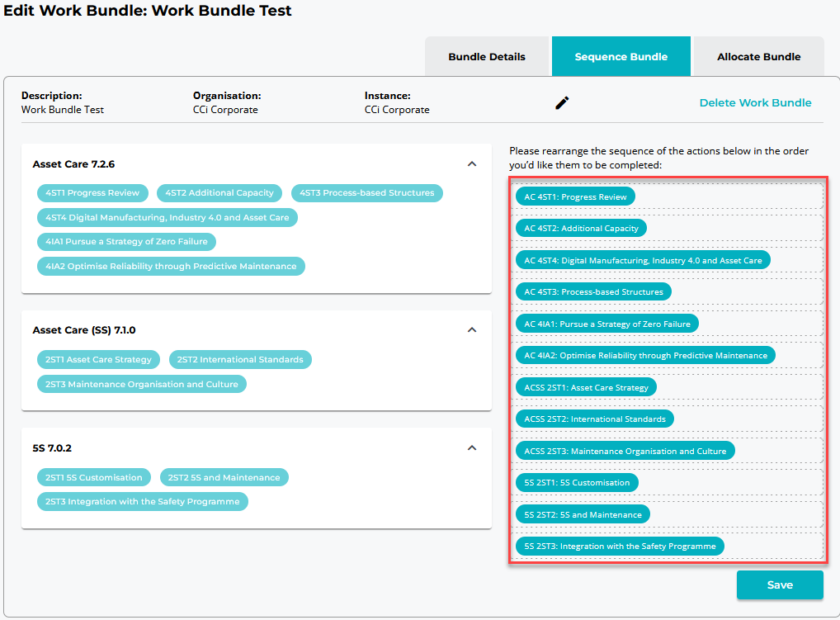840x620 pixels.
Task: Select the 2ST1 5S Customisation chip
Action: point(94,478)
